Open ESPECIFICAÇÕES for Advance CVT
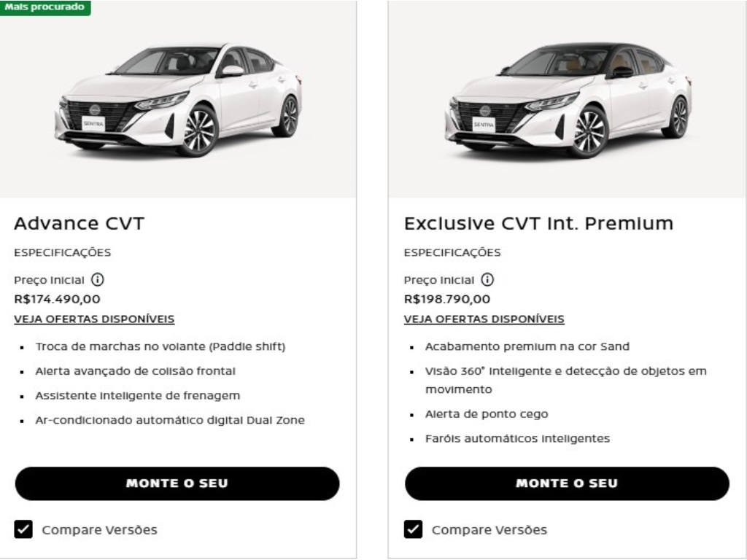 coord(63,252)
